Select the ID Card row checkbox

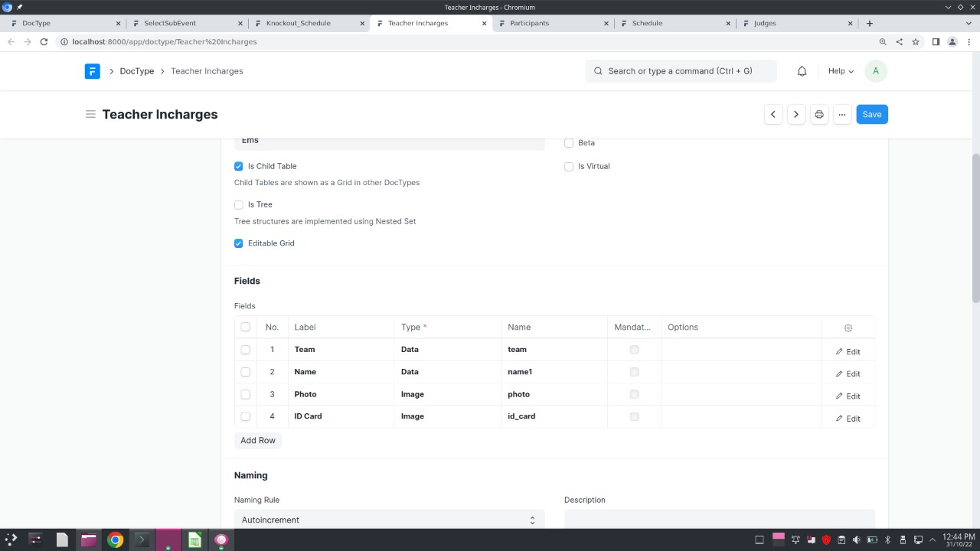245,416
